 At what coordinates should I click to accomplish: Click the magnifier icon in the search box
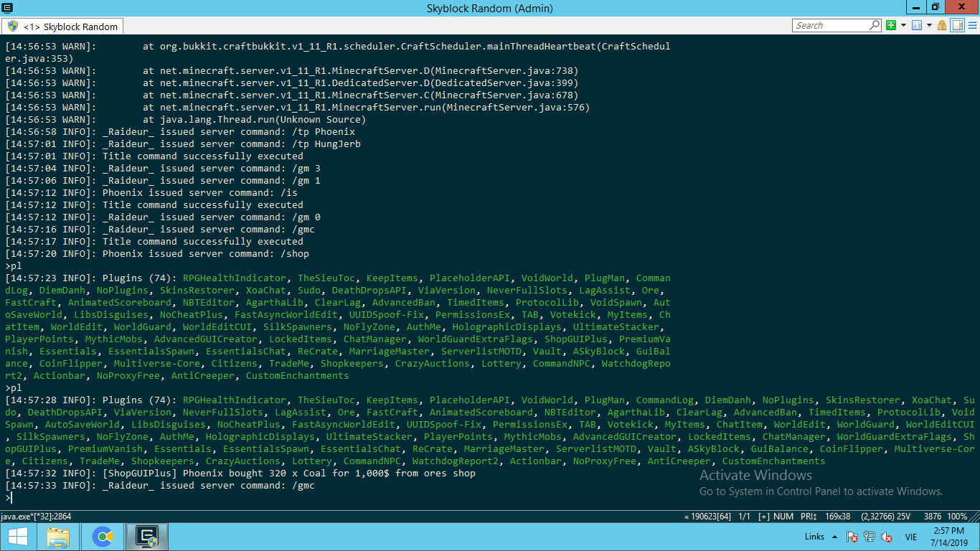[x=875, y=25]
